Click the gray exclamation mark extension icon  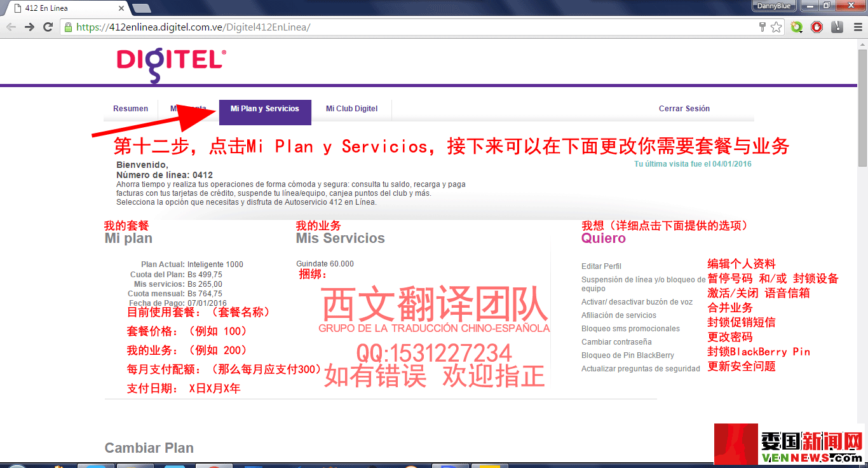point(837,27)
